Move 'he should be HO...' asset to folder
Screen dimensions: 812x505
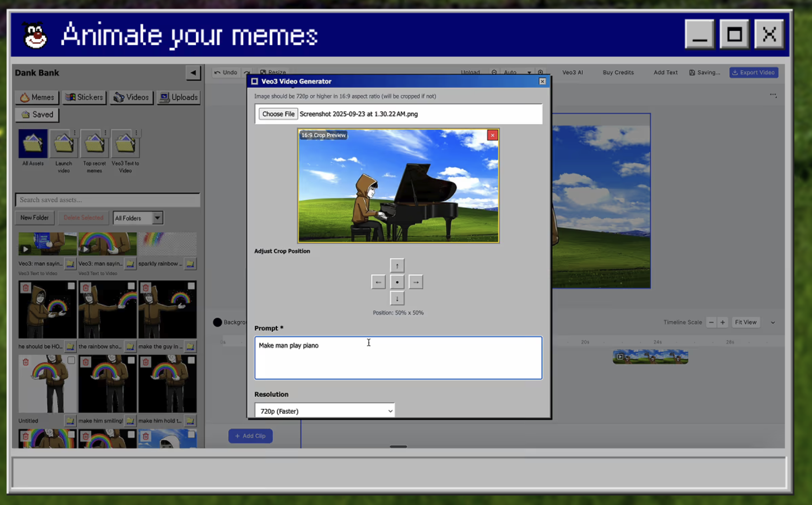[x=70, y=346]
